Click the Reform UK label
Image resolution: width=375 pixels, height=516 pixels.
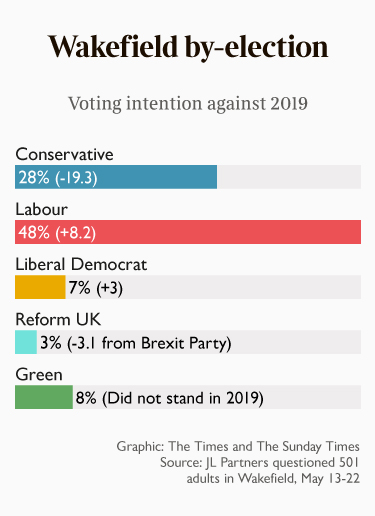pos(58,319)
